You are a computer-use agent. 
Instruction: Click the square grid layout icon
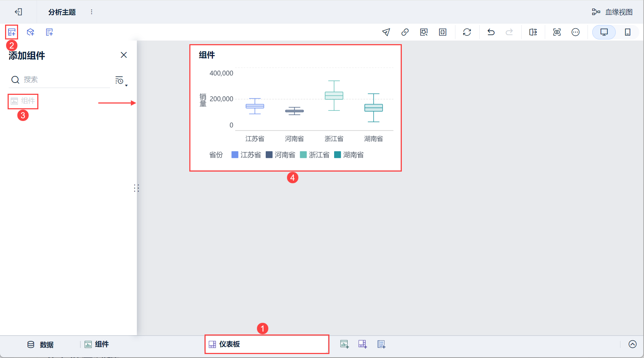click(x=443, y=32)
